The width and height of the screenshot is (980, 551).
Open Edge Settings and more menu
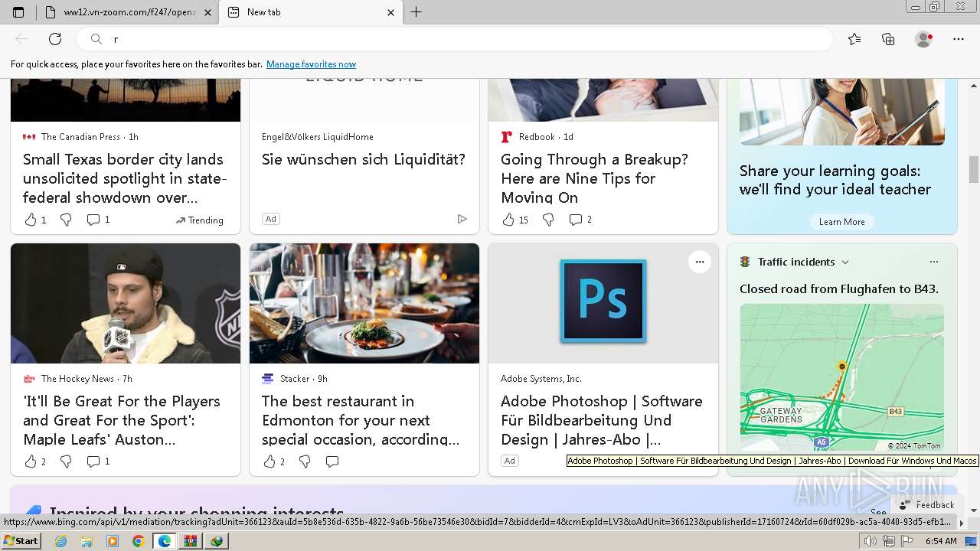point(959,39)
